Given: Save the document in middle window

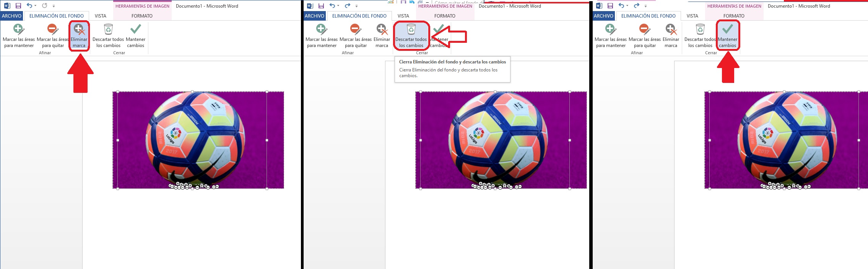Looking at the screenshot, I should (x=321, y=6).
